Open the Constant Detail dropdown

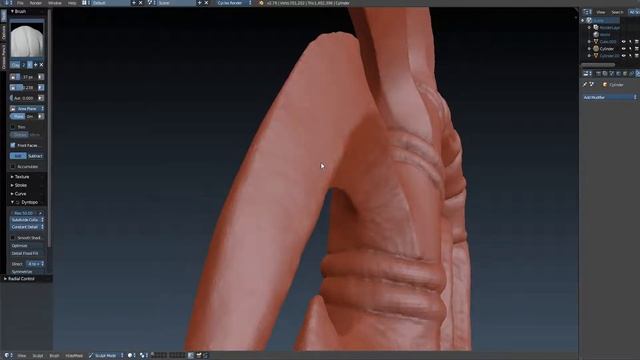click(27, 227)
